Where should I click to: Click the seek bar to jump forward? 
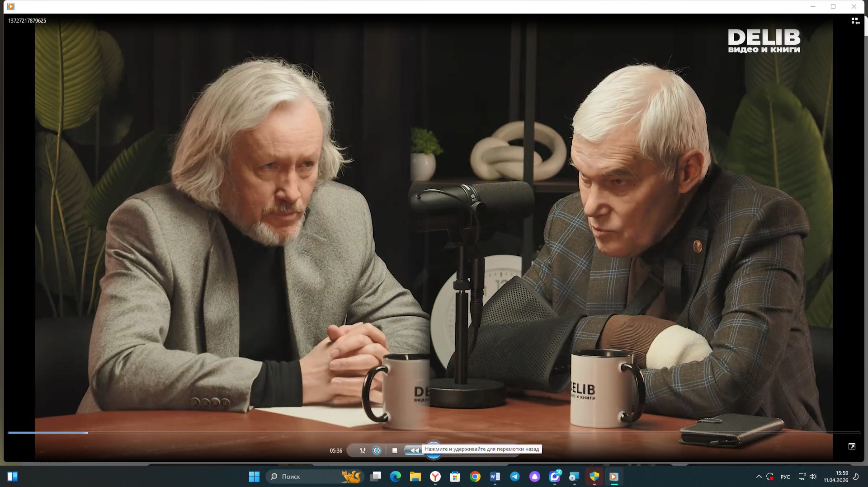(x=434, y=433)
